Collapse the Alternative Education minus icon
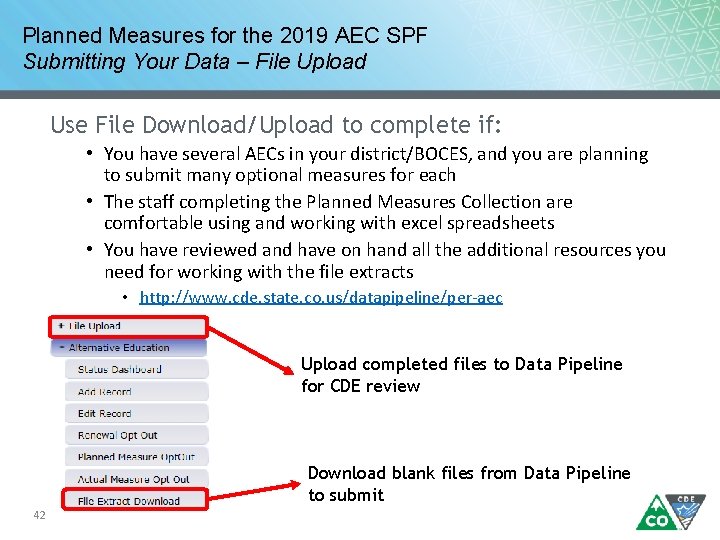 click(x=61, y=348)
